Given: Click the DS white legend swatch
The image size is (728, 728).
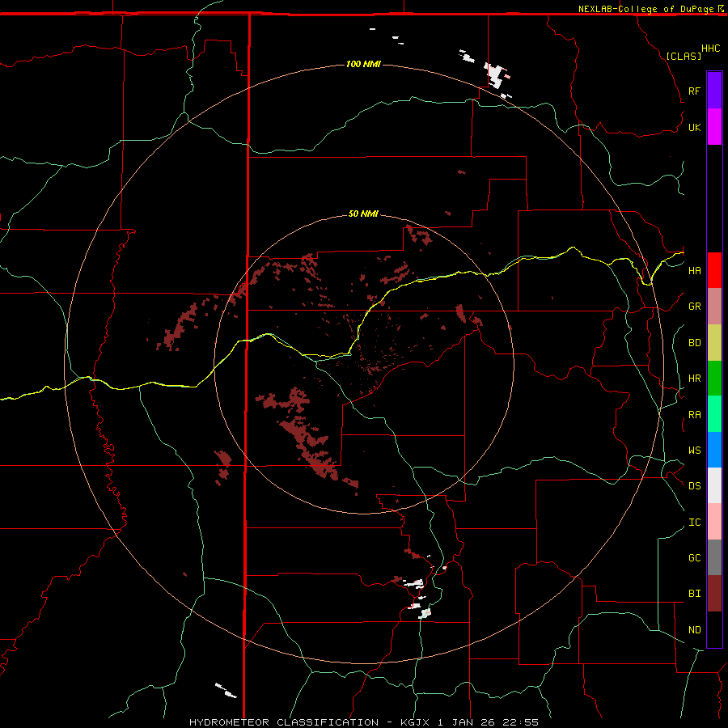Looking at the screenshot, I should [714, 485].
